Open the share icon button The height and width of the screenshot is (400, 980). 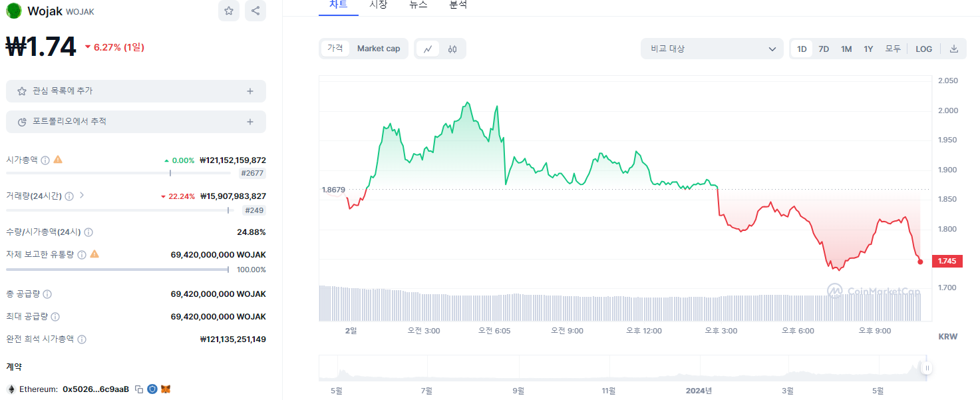click(255, 11)
